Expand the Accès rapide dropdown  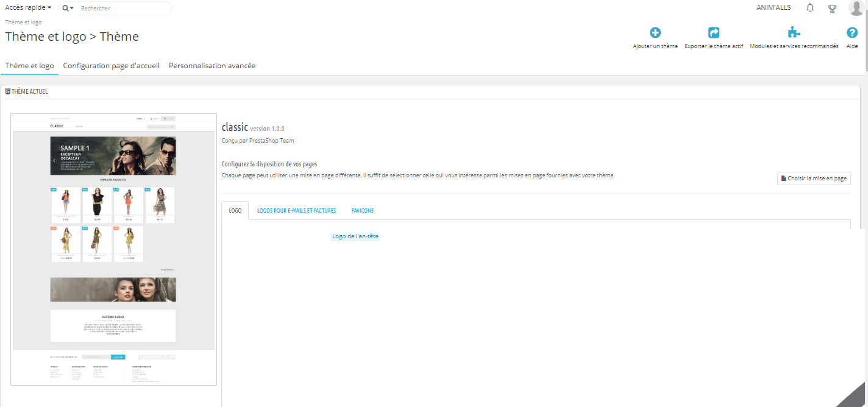click(28, 8)
